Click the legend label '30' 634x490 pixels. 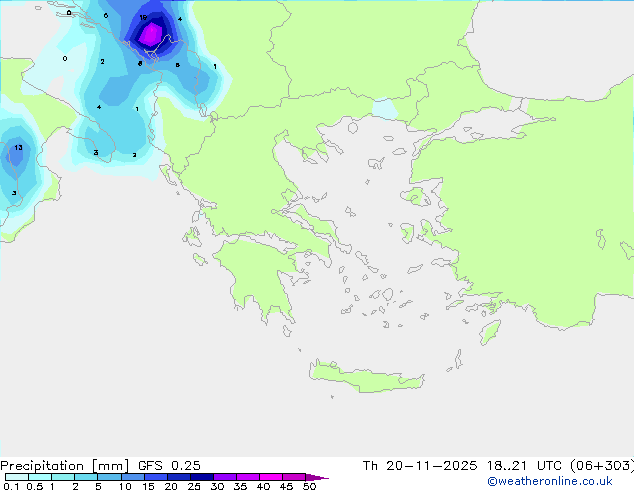217,486
